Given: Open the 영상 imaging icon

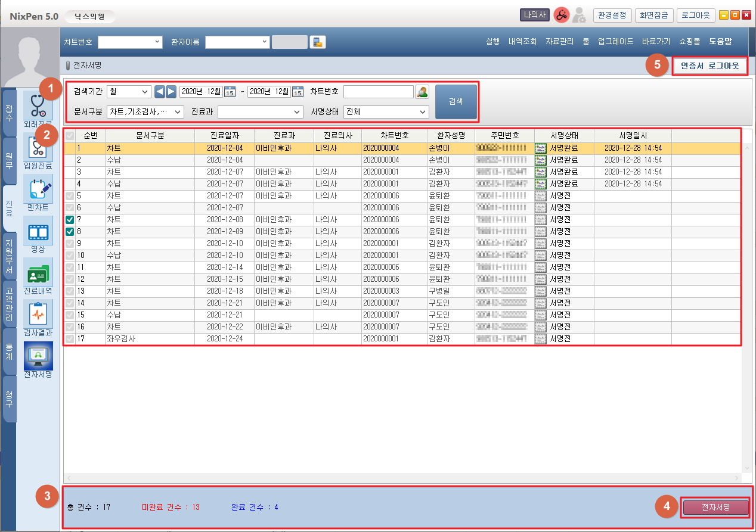Looking at the screenshot, I should (x=38, y=232).
